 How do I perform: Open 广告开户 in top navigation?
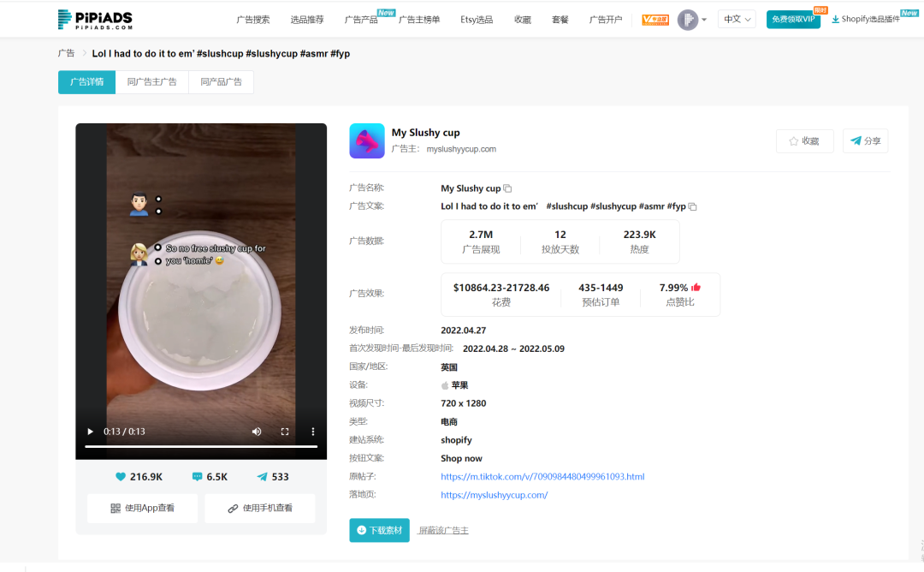[x=606, y=20]
